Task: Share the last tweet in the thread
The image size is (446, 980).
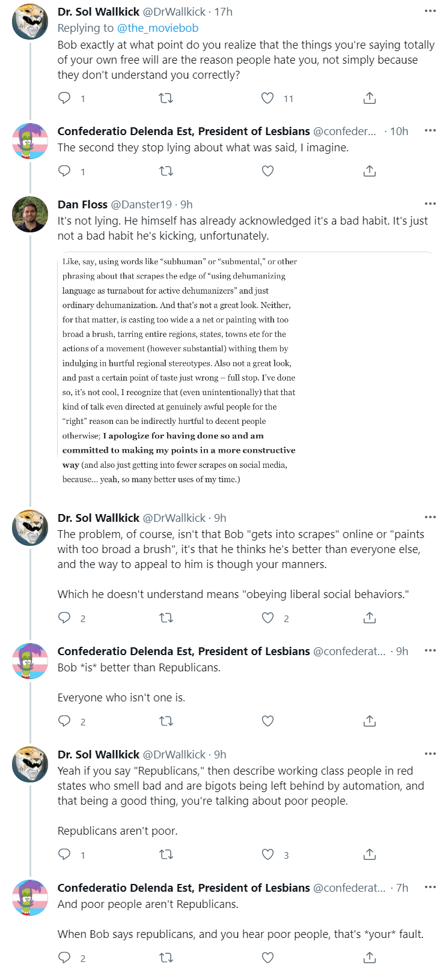Action: 370,958
